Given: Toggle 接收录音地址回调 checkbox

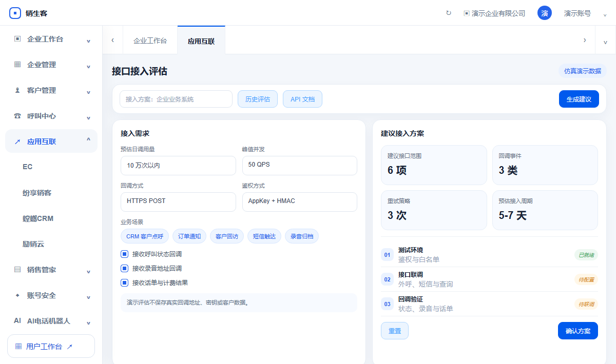Looking at the screenshot, I should 124,268.
